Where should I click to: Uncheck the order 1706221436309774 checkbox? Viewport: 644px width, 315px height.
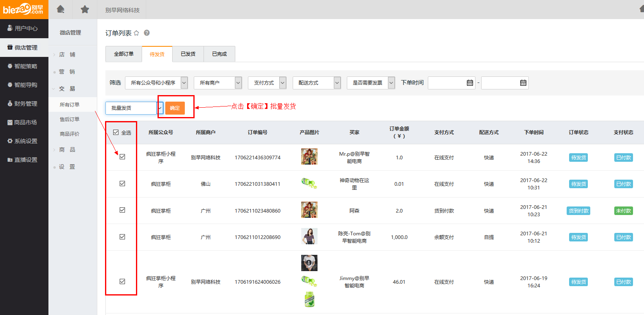tap(122, 157)
